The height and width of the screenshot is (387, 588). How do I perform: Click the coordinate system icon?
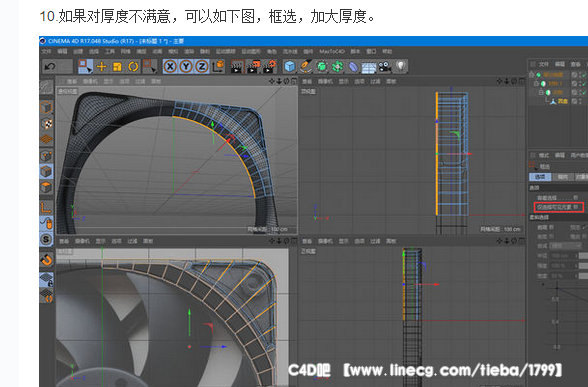[218, 66]
